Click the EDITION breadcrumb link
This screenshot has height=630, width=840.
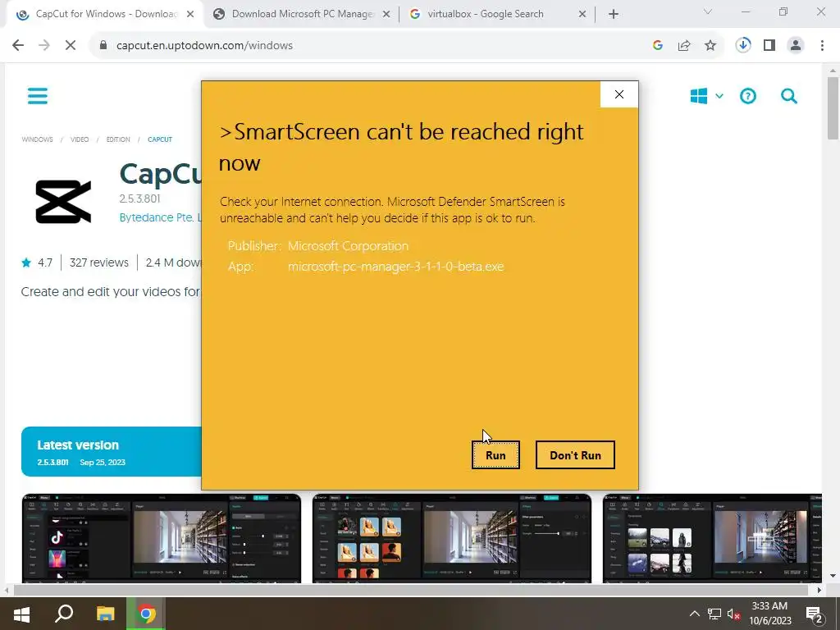coord(118,139)
